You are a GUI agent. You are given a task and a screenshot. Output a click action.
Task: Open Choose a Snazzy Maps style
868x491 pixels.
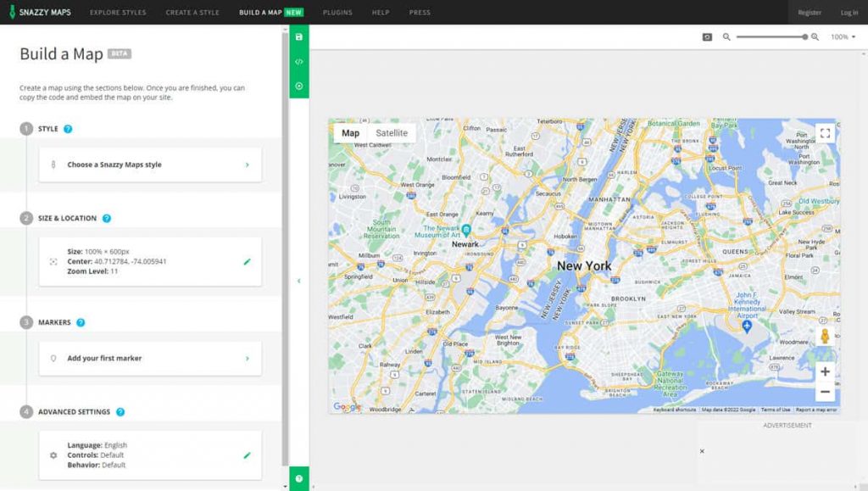click(150, 165)
